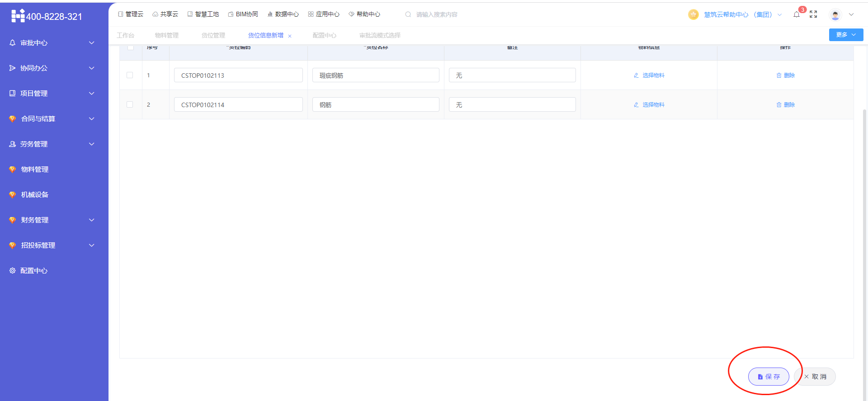Click the 无 remark field in row 1
The width and height of the screenshot is (868, 401).
point(512,75)
